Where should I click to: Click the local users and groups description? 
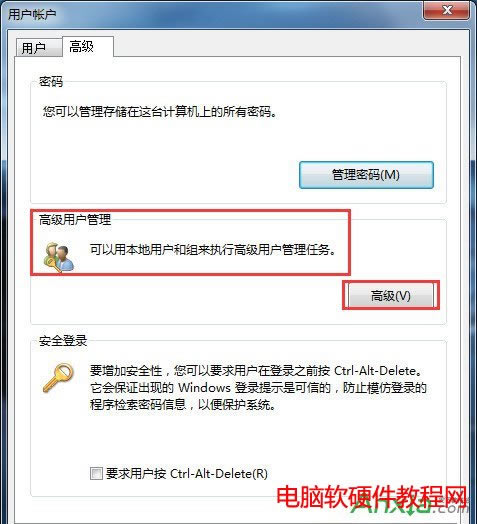point(213,250)
